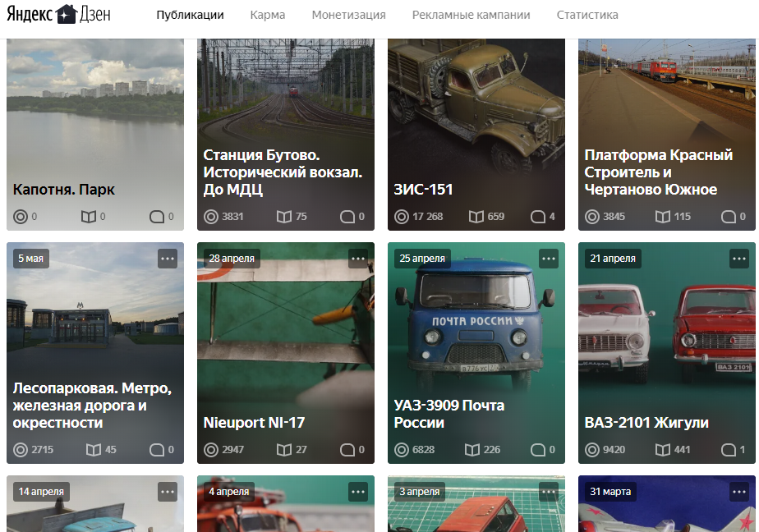Click the reads book icon on УАЗ-3909 card
This screenshot has width=759, height=532.
472,450
